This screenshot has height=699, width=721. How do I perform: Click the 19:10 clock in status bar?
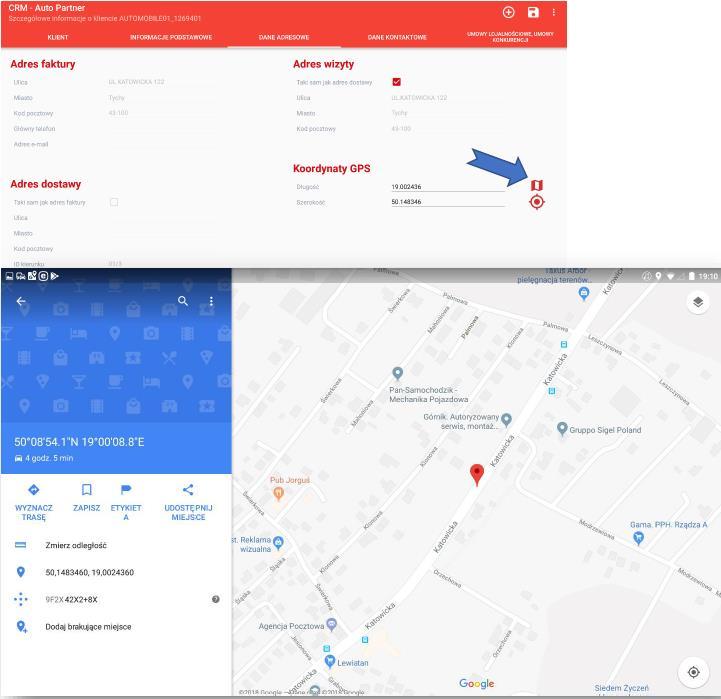point(708,276)
